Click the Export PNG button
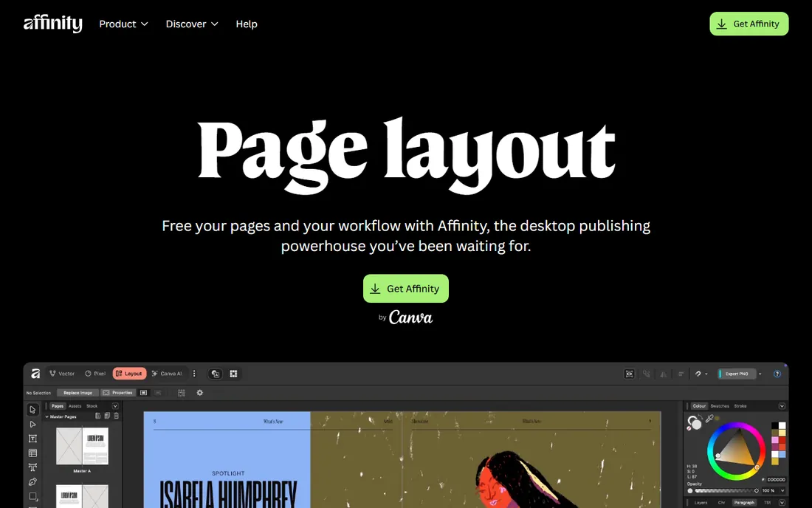The height and width of the screenshot is (508, 812). (x=737, y=374)
